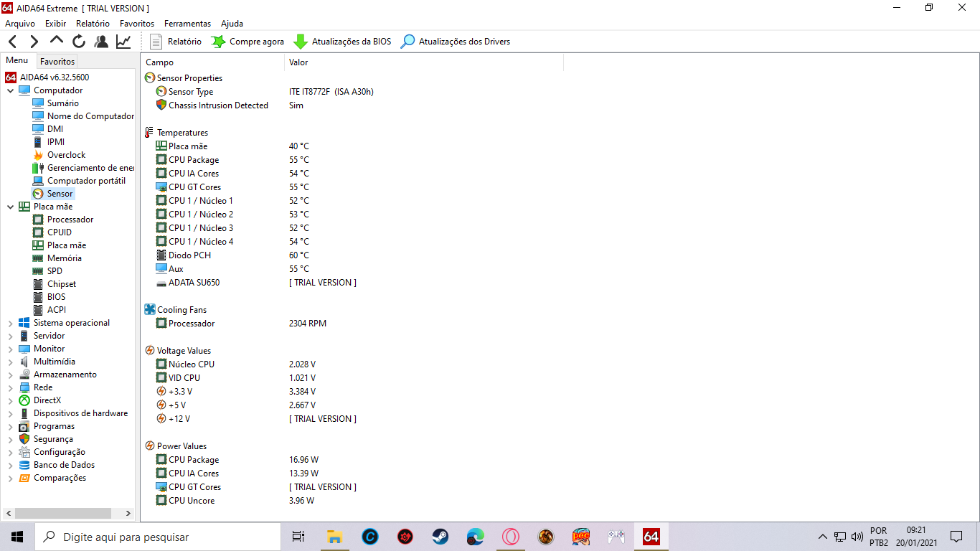
Task: Select the Sensor gauge icon in tree
Action: [x=38, y=194]
